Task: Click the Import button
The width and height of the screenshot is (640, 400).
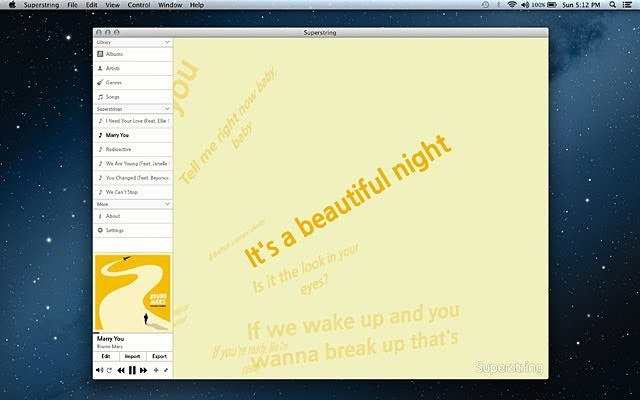Action: click(132, 356)
